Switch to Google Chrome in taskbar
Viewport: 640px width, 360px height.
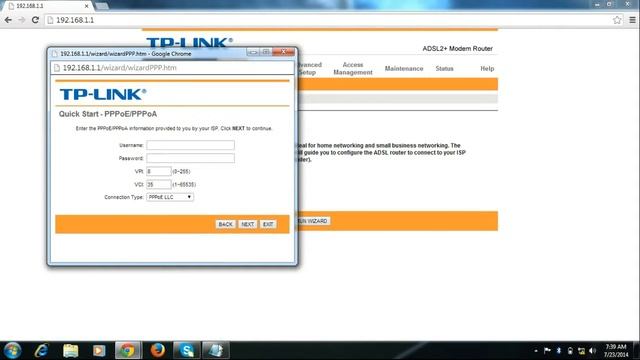128,351
